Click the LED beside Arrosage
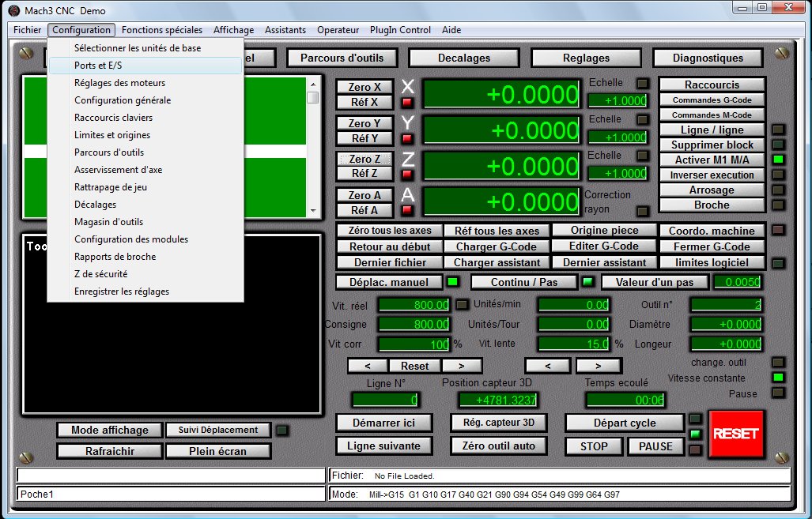This screenshot has height=519, width=812. [x=778, y=190]
